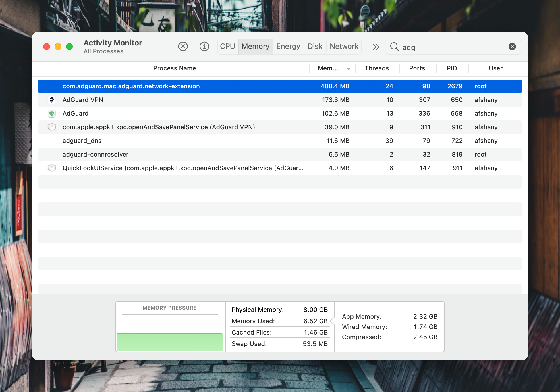Click the toolbar overflow double-chevron
The height and width of the screenshot is (392, 560).
point(376,47)
